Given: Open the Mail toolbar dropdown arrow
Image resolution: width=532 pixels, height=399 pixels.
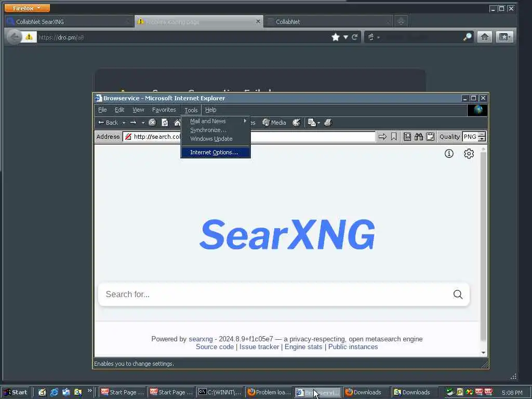Looking at the screenshot, I should point(318,123).
